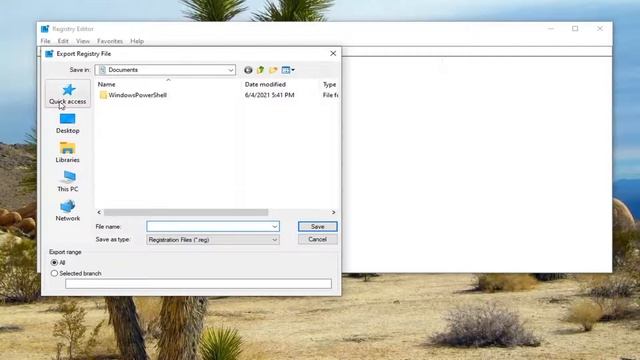Select the WindowsPowerShell folder name

point(138,95)
